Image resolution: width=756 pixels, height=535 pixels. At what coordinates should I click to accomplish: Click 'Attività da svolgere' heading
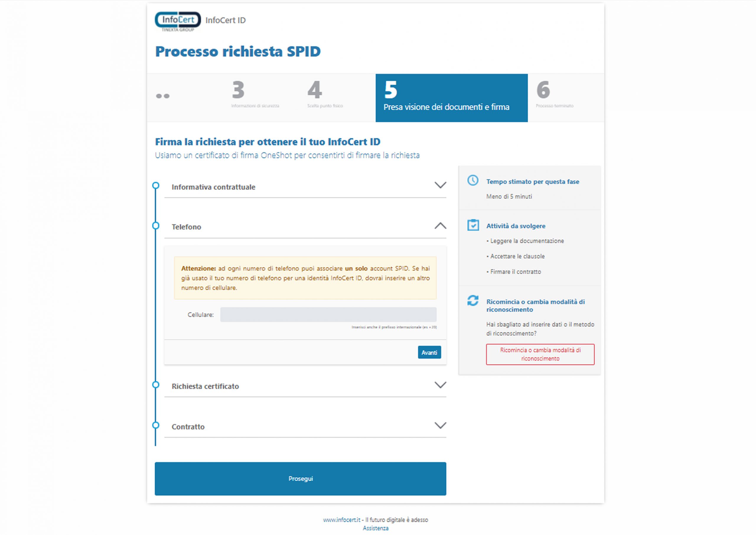point(516,226)
